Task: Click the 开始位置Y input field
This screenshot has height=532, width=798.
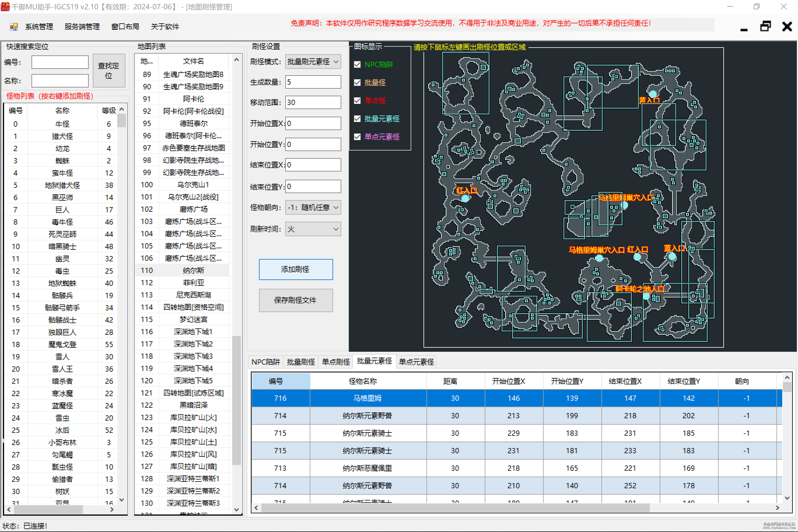Action: click(313, 145)
